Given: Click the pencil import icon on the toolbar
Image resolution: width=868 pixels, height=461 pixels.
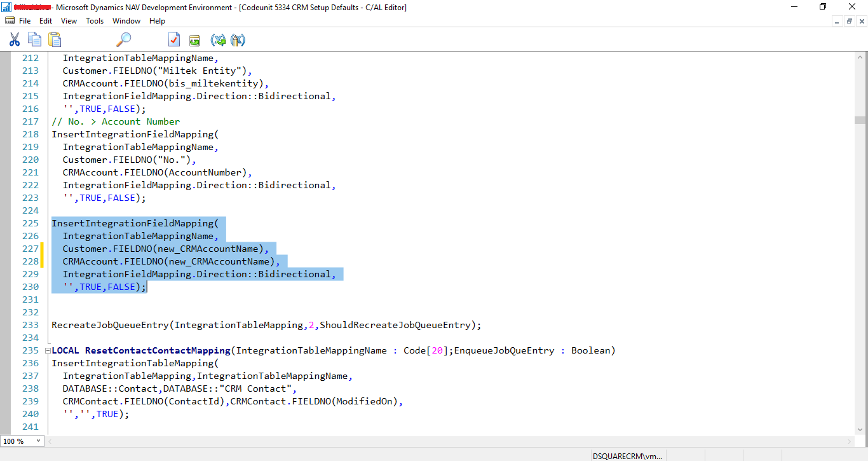Looking at the screenshot, I should click(x=238, y=39).
